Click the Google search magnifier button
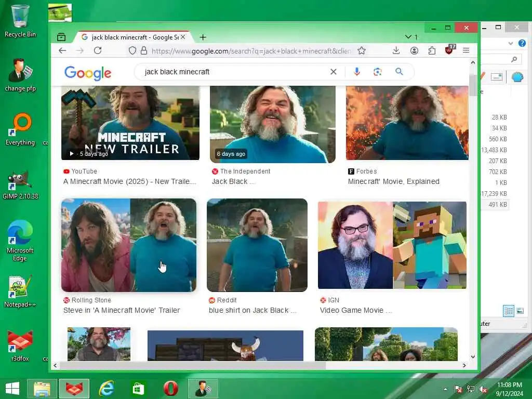532x399 pixels. 400,72
